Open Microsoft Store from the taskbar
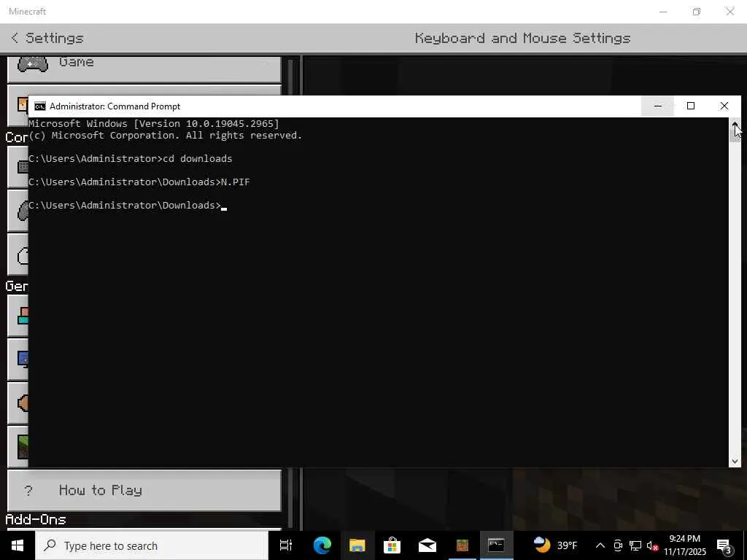747x560 pixels. pos(392,545)
